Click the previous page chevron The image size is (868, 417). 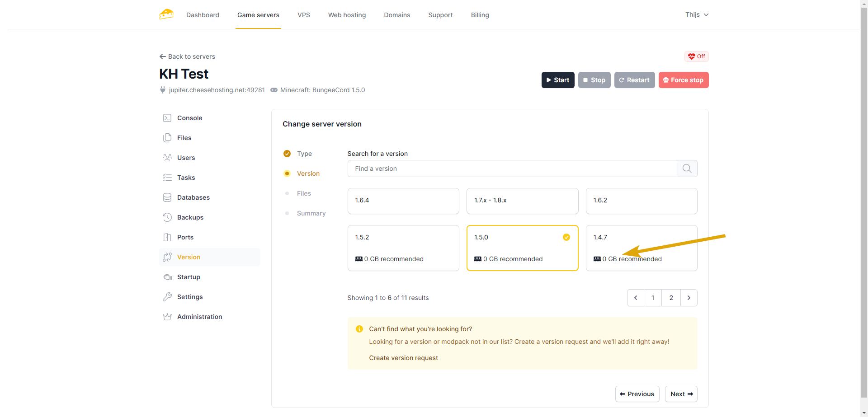point(636,298)
